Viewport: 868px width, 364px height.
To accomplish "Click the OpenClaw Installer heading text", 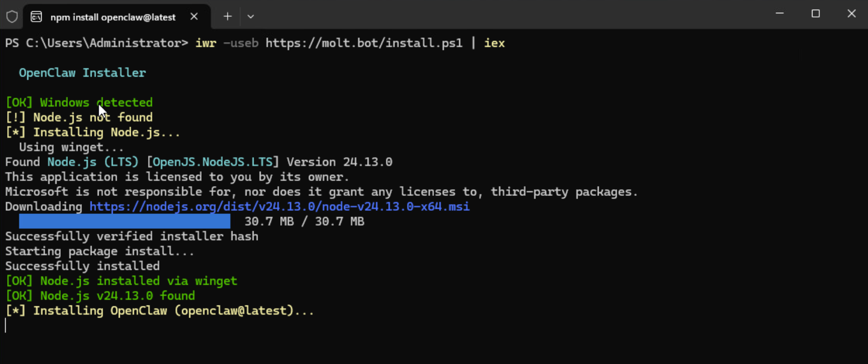I will coord(82,73).
